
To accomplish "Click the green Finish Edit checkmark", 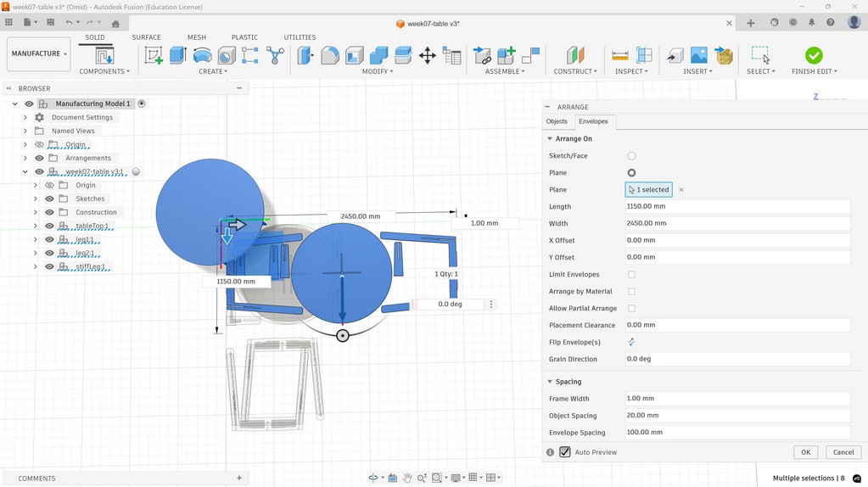I will [813, 55].
